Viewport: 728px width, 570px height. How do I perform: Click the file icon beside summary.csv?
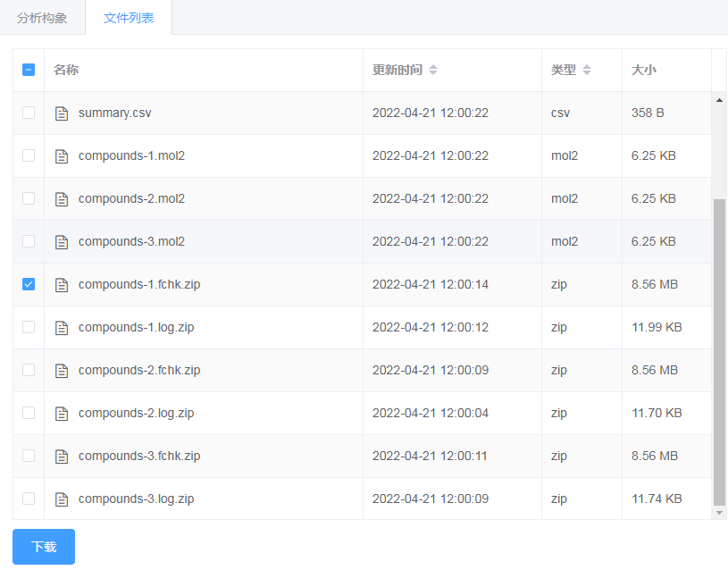pos(62,113)
